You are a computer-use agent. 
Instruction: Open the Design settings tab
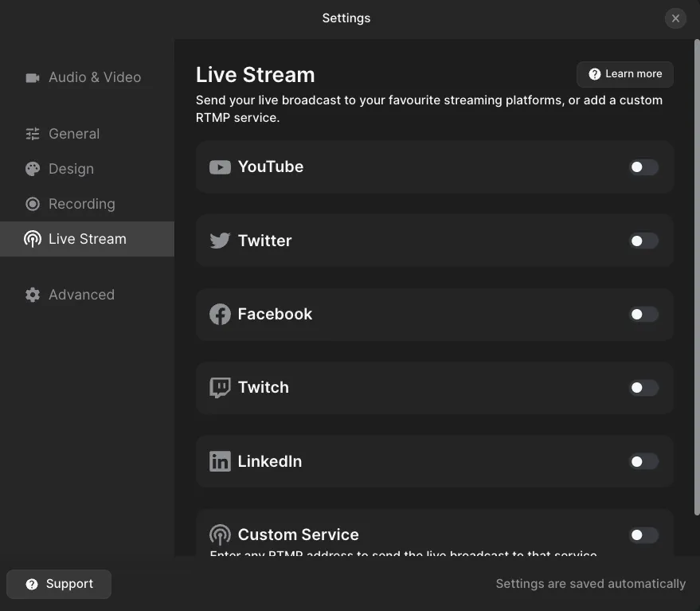(87, 169)
